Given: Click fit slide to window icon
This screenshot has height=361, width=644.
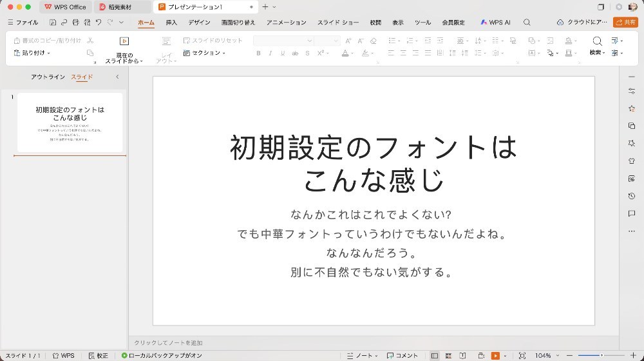Looking at the screenshot, I should pos(522,356).
